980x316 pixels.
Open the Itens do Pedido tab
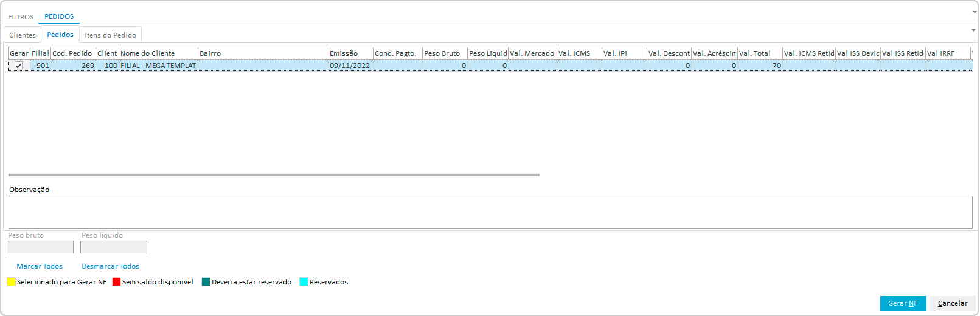(110, 35)
